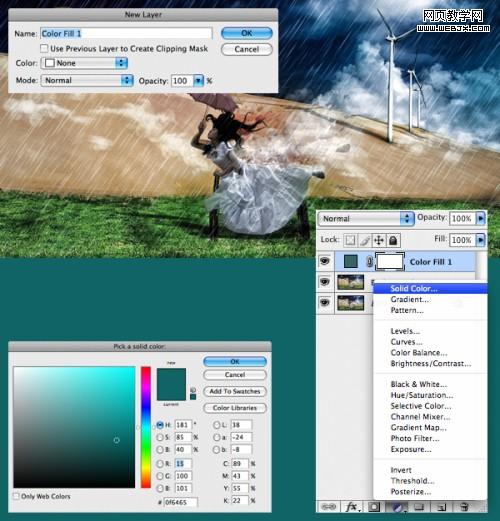This screenshot has height=521, width=500.
Task: Click the Color Fill 1 teal layer thumbnail
Action: coord(350,261)
